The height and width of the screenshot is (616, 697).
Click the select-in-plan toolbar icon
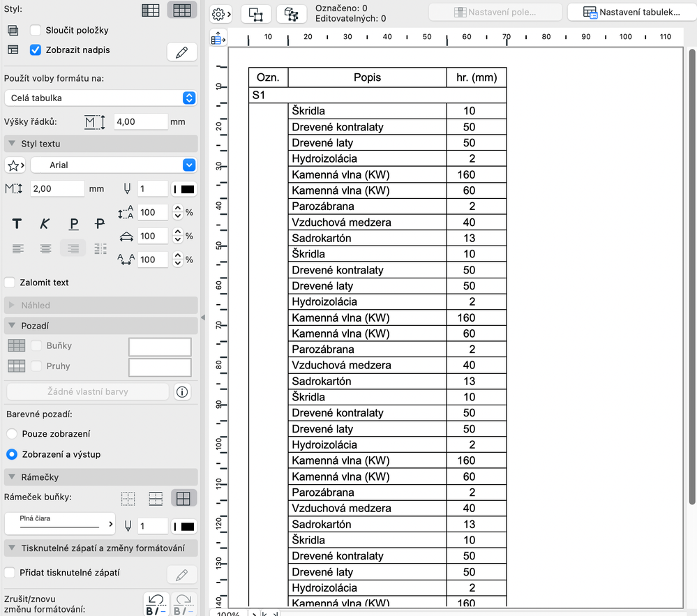[x=256, y=14]
